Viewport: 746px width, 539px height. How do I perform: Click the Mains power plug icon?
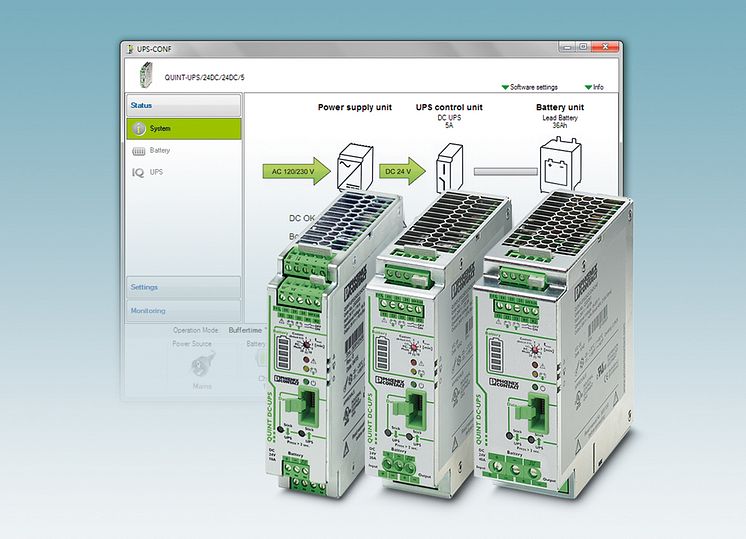click(x=202, y=365)
